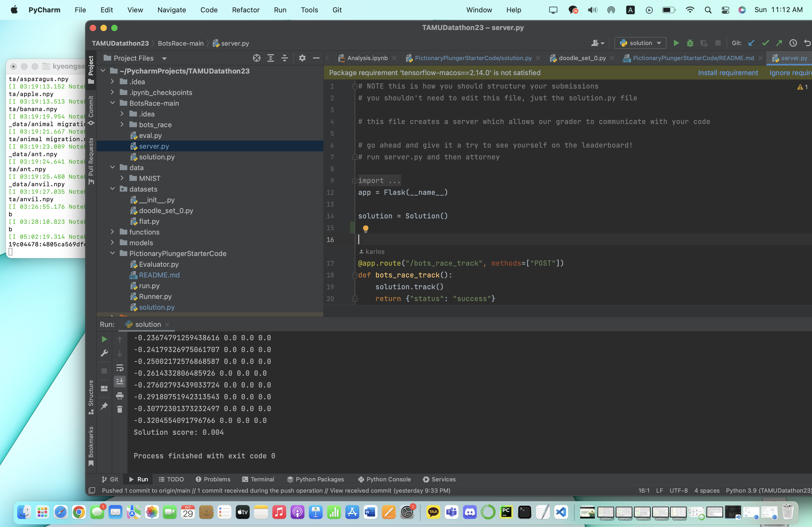Expand the functions folder
The height and width of the screenshot is (527, 812).
point(113,232)
